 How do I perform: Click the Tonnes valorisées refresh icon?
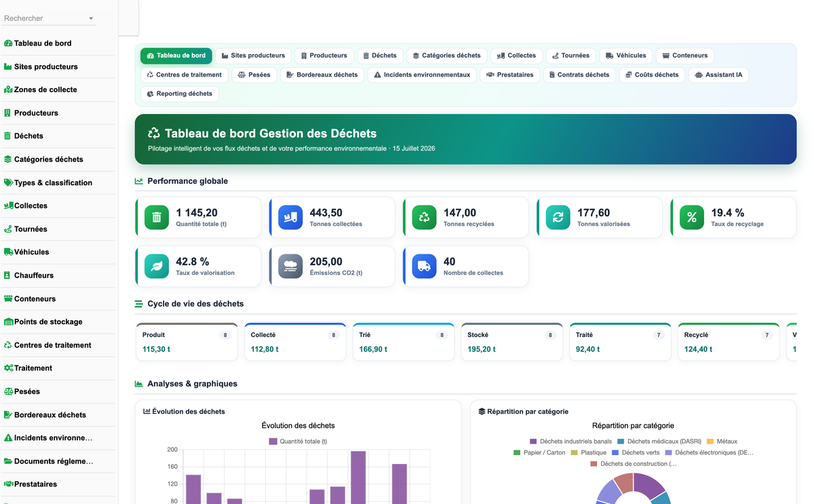(558, 217)
